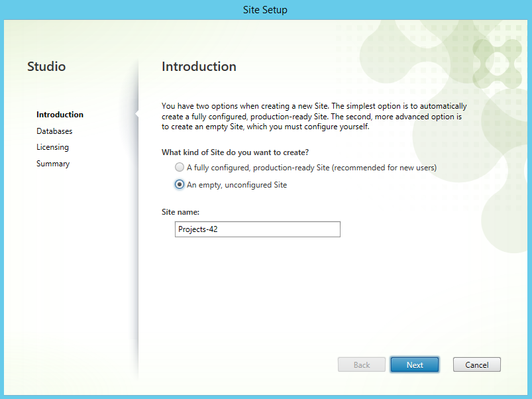Jump to the Summary step

53,164
